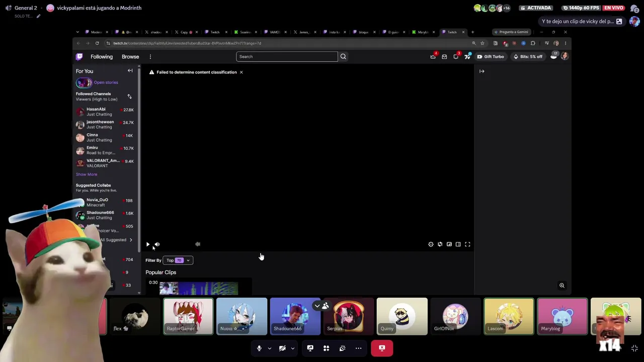Play the Twitch clip
The height and width of the screenshot is (362, 644).
148,244
